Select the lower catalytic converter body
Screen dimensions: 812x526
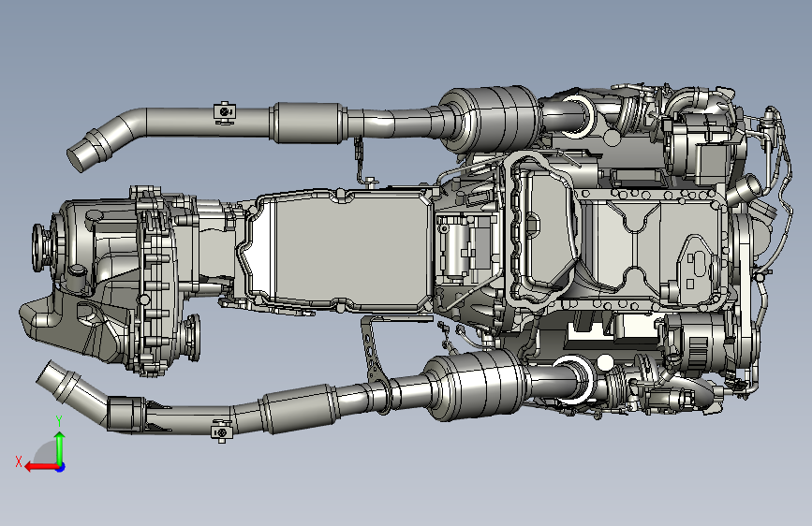477,386
